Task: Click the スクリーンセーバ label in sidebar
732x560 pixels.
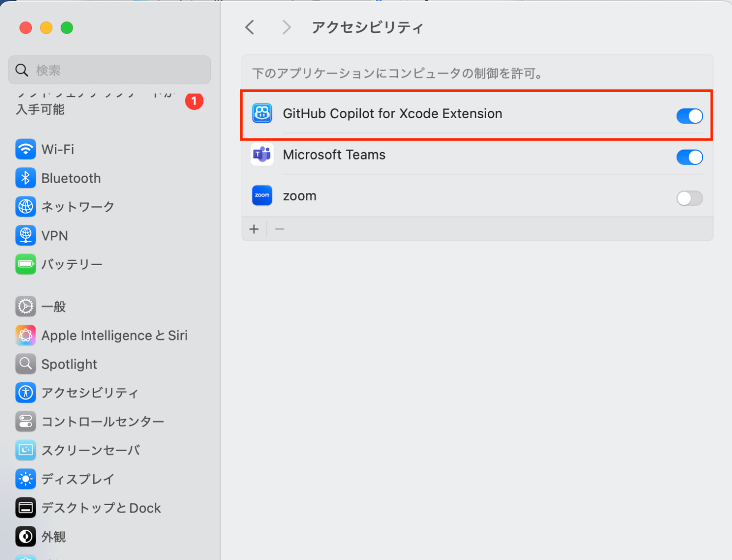Action: tap(91, 450)
